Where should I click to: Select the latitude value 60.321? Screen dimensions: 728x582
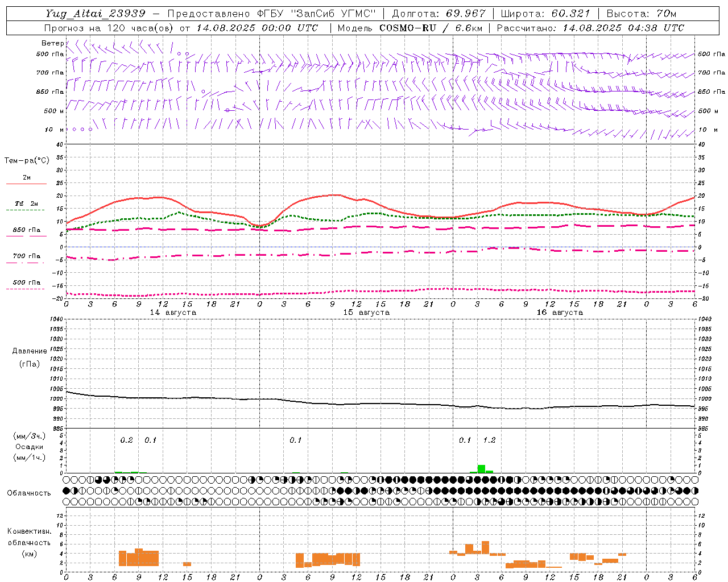pyautogui.click(x=571, y=14)
